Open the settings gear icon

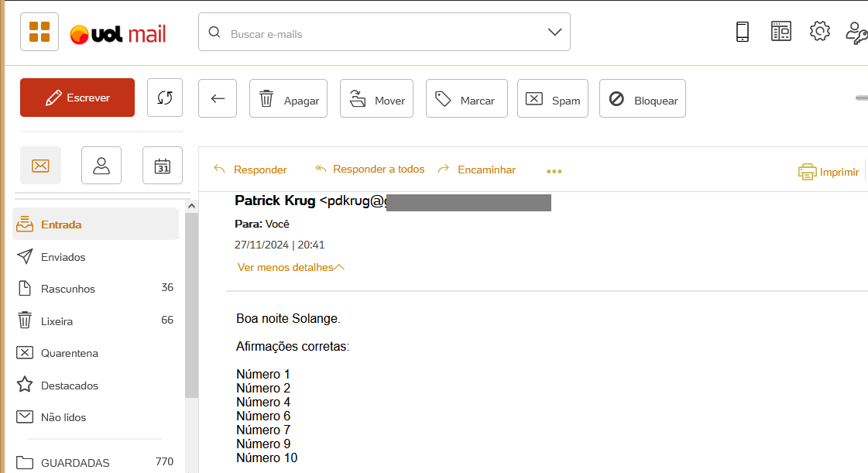point(819,32)
